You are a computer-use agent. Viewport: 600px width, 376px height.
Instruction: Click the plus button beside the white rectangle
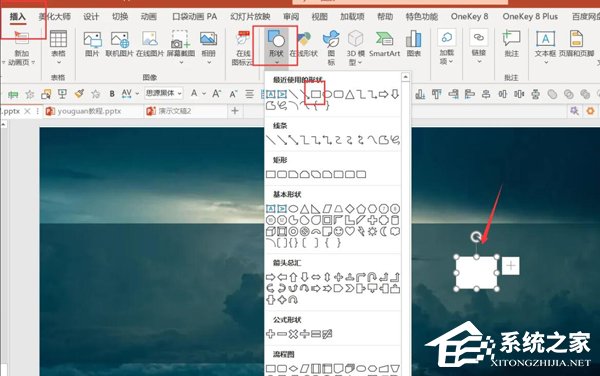pyautogui.click(x=511, y=265)
